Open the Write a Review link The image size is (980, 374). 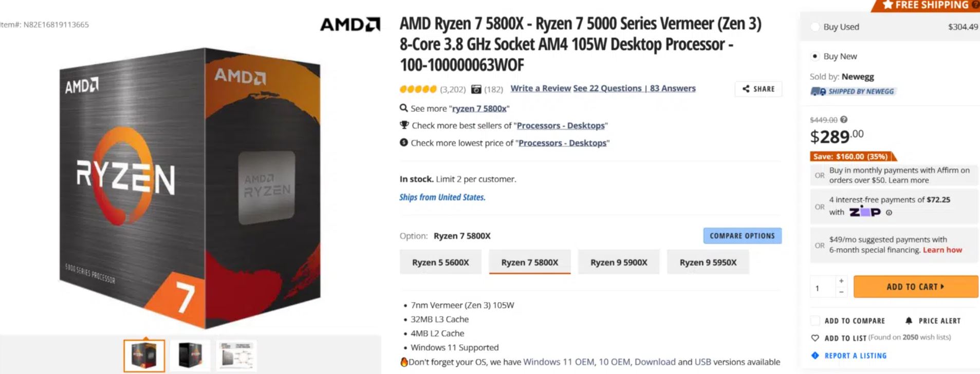[x=541, y=88]
